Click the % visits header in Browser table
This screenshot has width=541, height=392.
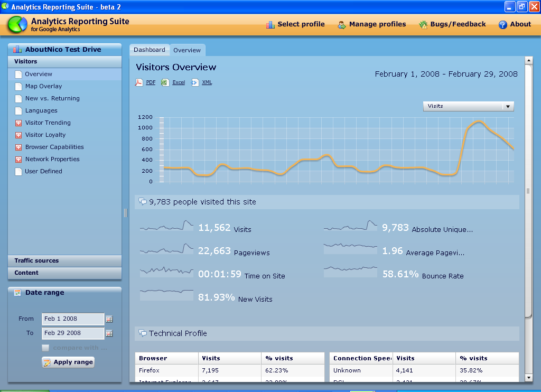(293, 359)
